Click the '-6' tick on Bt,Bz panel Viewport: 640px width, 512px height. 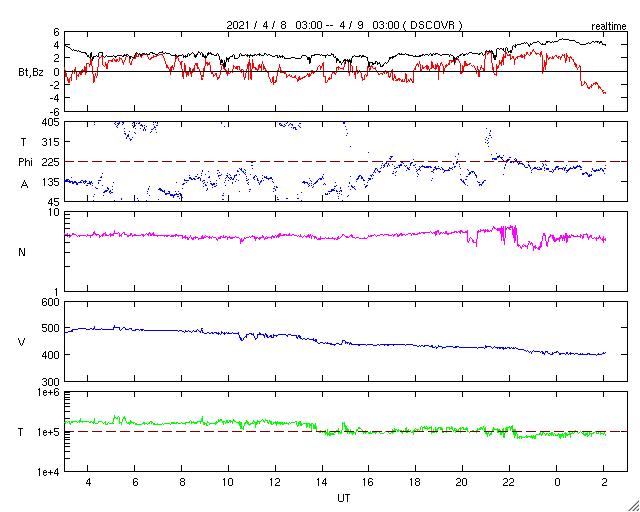coord(55,111)
